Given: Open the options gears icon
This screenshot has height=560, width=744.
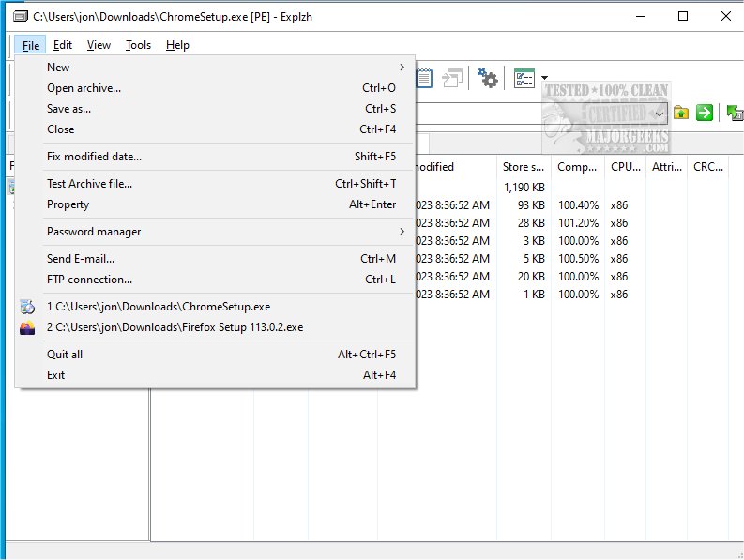Looking at the screenshot, I should coord(487,78).
